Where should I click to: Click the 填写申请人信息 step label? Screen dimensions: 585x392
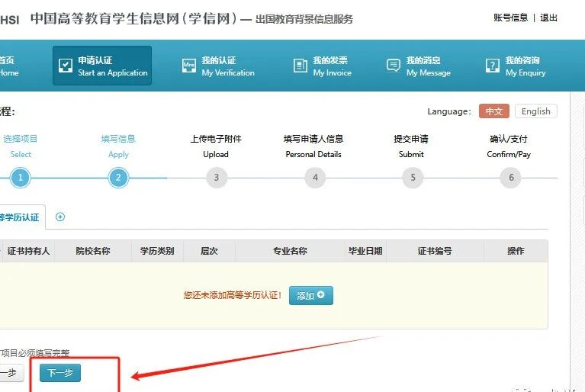(x=313, y=146)
